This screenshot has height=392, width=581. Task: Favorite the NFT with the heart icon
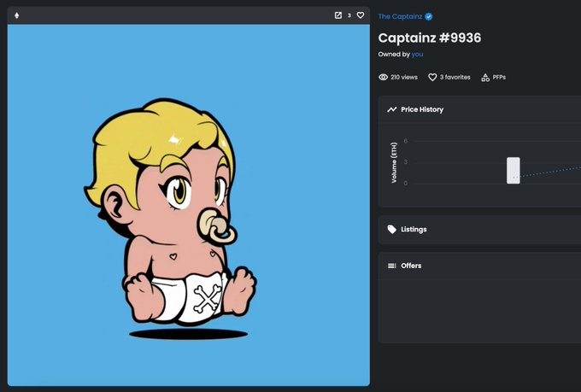coord(361,15)
